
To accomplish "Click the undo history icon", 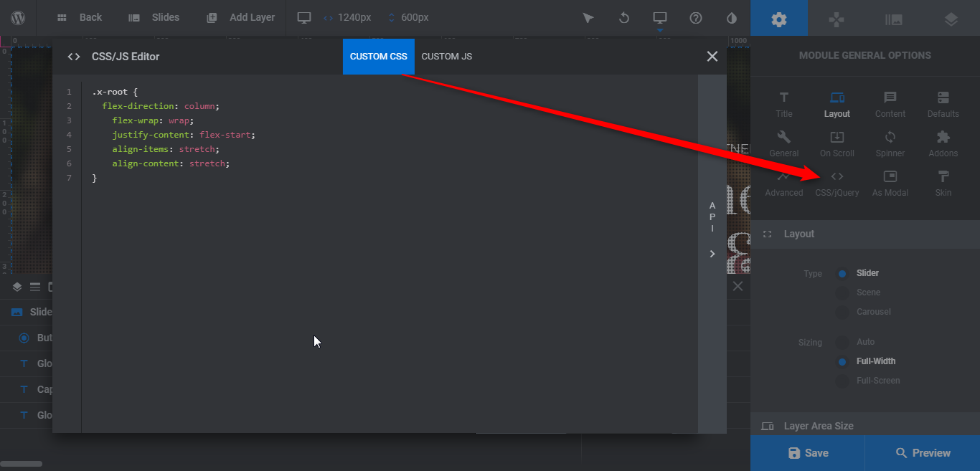I will pos(624,18).
